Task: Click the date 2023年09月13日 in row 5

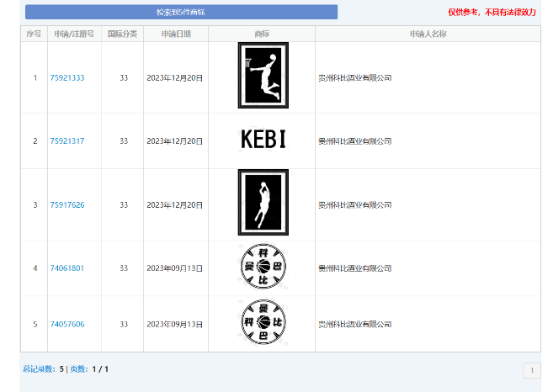Action: pos(175,325)
